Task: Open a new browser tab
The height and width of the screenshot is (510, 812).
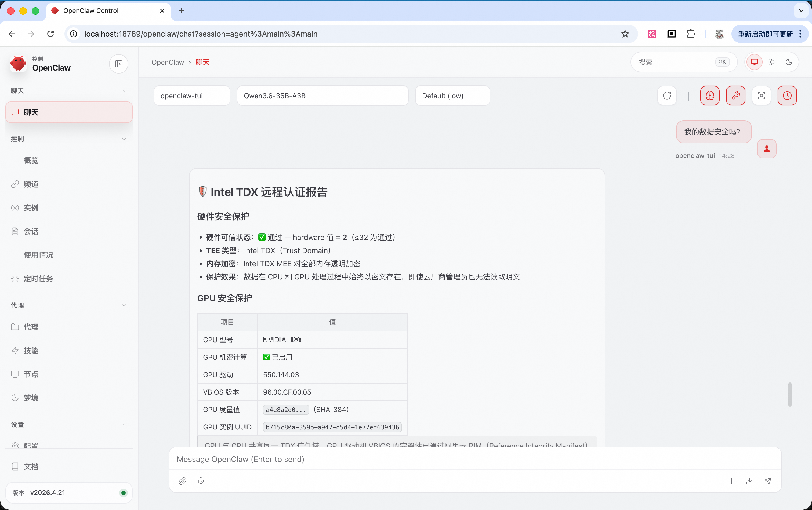Action: click(x=182, y=11)
